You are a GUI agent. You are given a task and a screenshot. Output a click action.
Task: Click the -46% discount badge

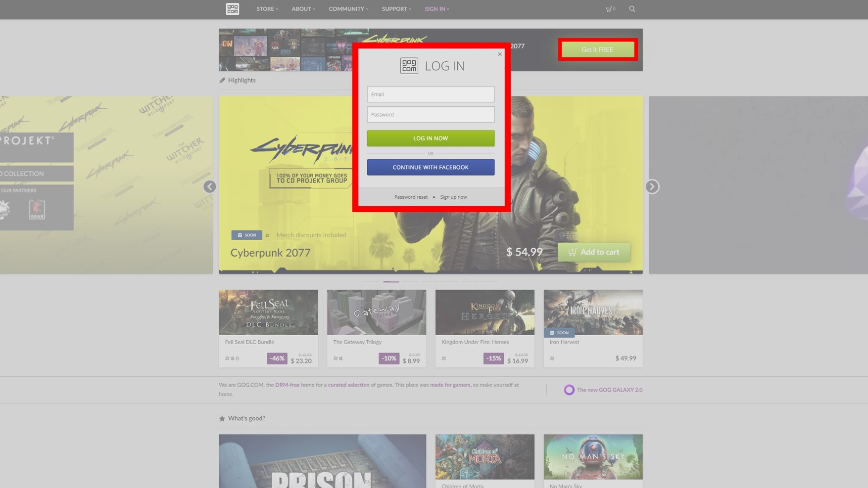tap(277, 358)
